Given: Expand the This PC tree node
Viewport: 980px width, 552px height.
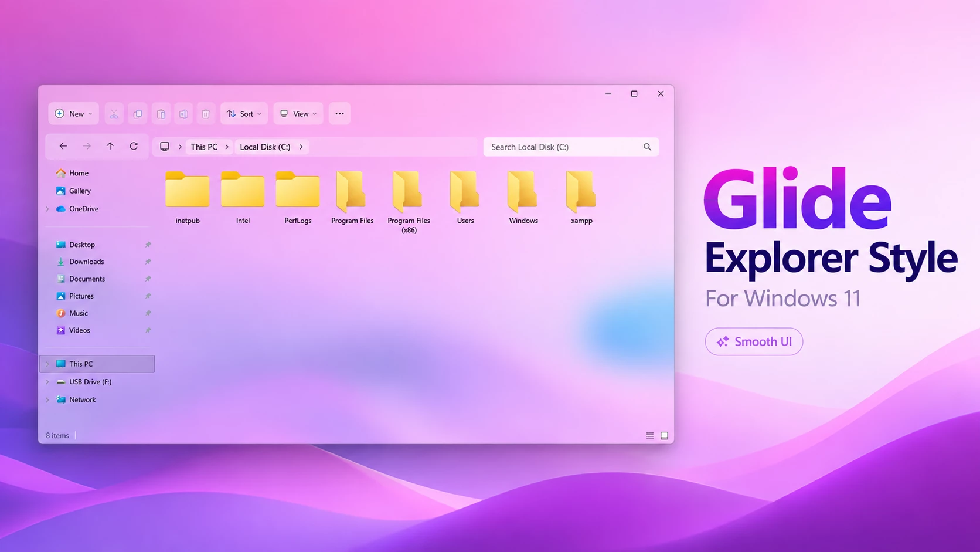Looking at the screenshot, I should click(x=47, y=364).
